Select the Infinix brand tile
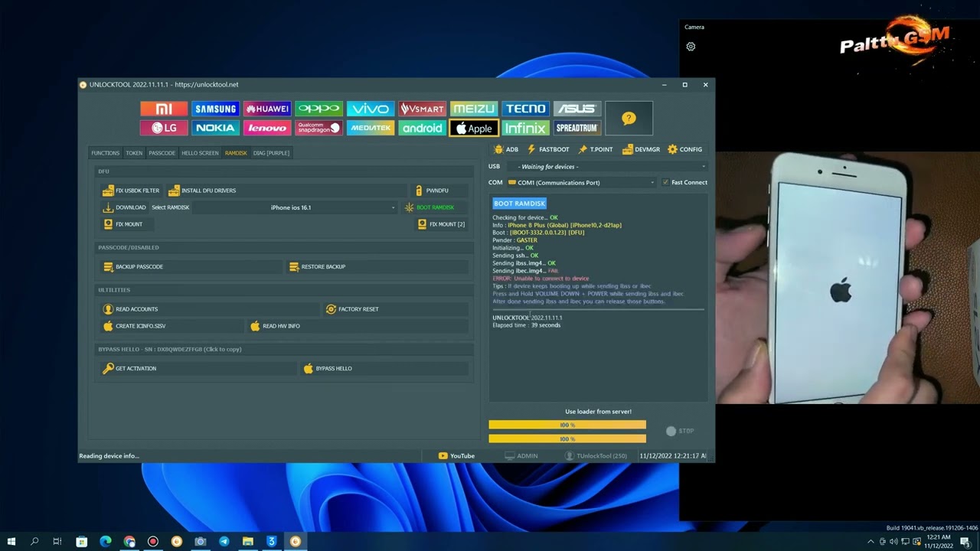Image resolution: width=980 pixels, height=551 pixels. point(525,128)
